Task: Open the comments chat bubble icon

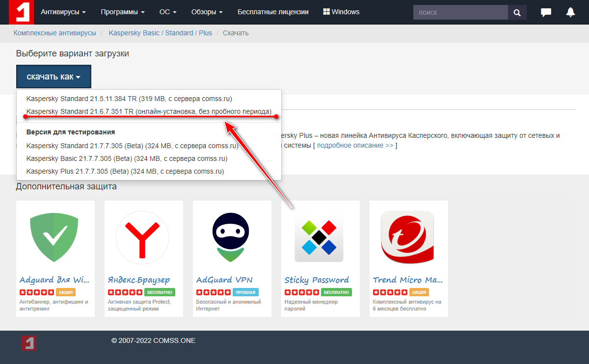Action: pos(546,12)
